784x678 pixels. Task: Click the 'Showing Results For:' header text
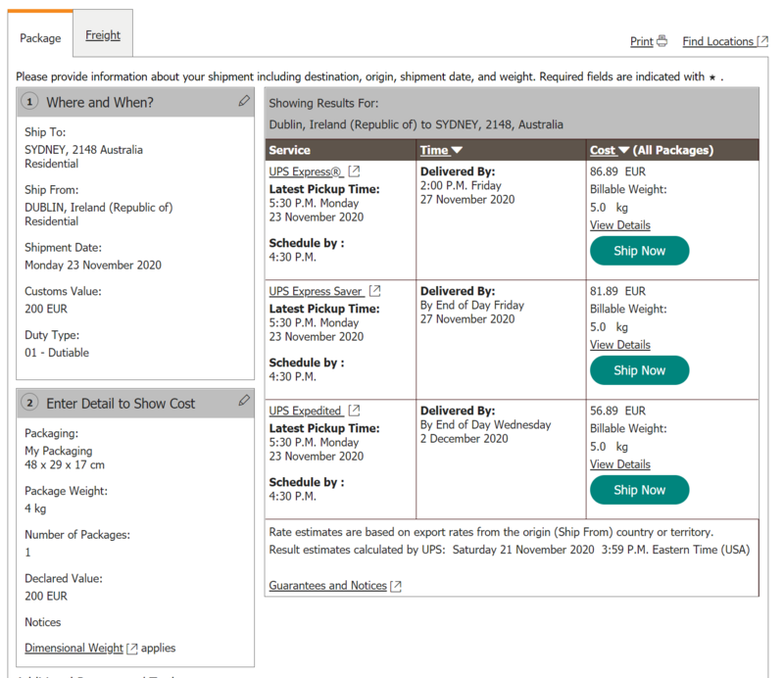tap(323, 103)
